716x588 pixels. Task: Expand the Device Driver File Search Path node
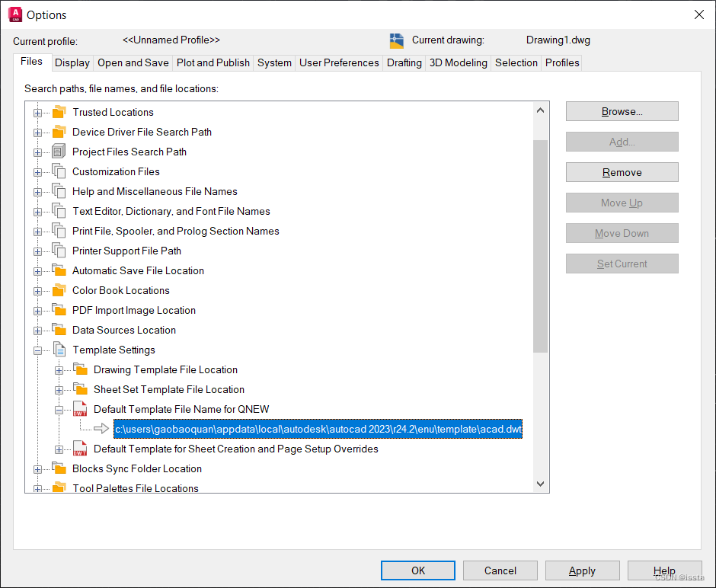tap(38, 133)
